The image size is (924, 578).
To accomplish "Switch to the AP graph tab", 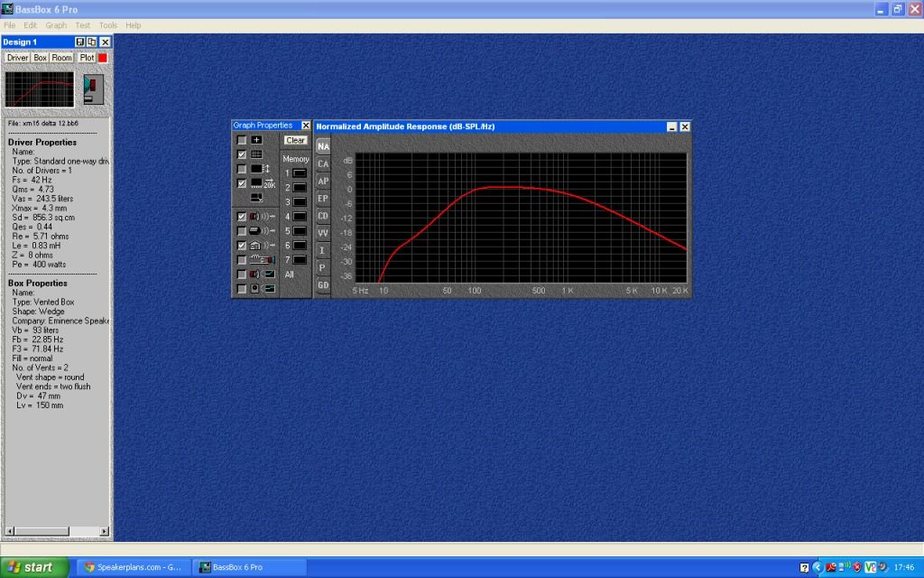I will click(323, 182).
